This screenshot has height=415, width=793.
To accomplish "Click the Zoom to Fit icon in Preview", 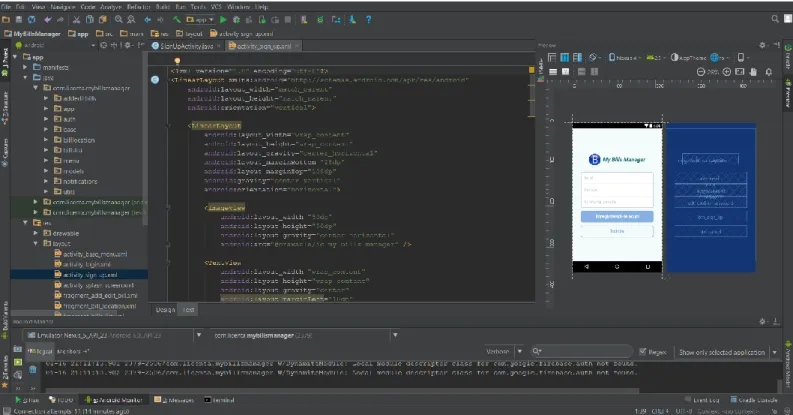I will pyautogui.click(x=740, y=72).
